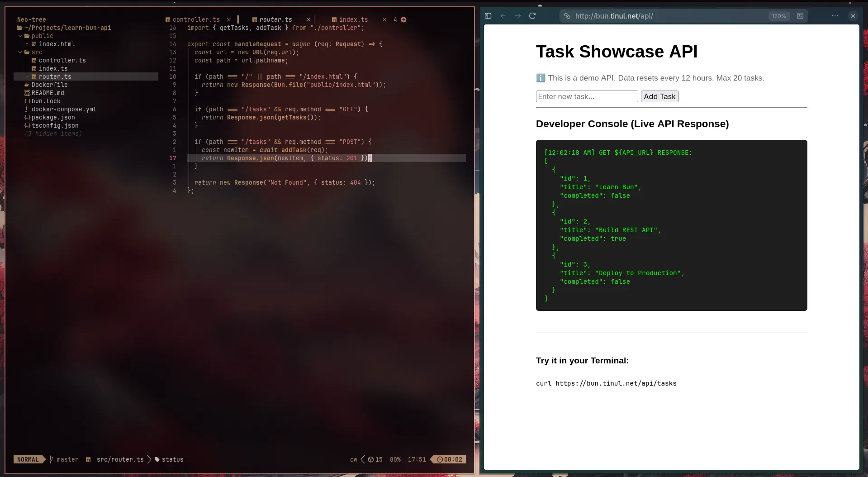Click the link icon in the address bar
The height and width of the screenshot is (477, 868).
(x=567, y=16)
